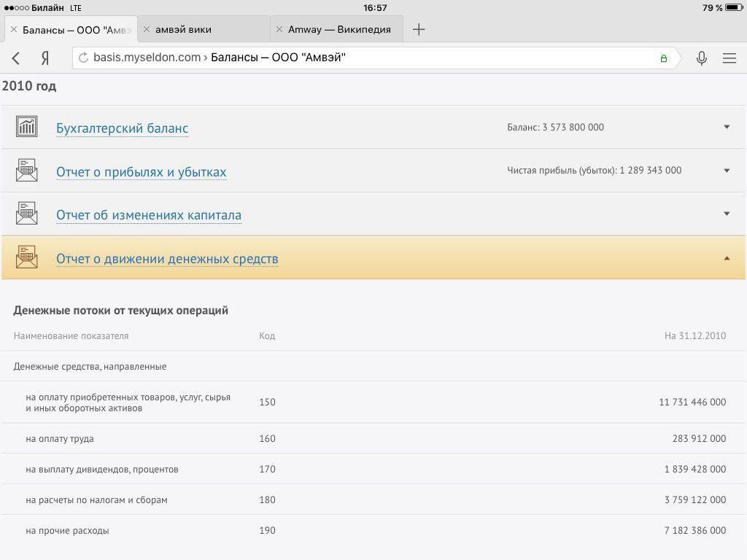747x560 pixels.
Task: Start voice search with the microphone
Action: 701,58
